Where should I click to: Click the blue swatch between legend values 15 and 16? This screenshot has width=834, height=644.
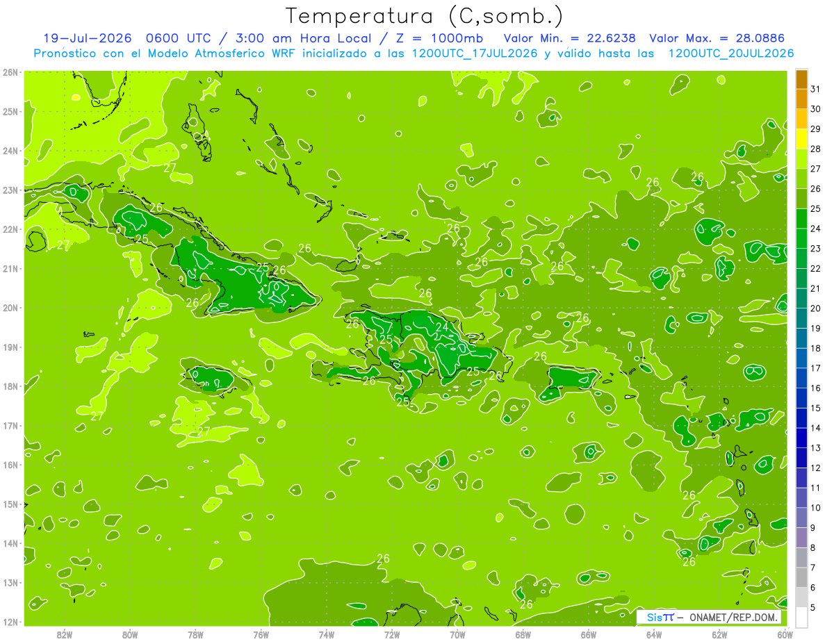[x=801, y=398]
